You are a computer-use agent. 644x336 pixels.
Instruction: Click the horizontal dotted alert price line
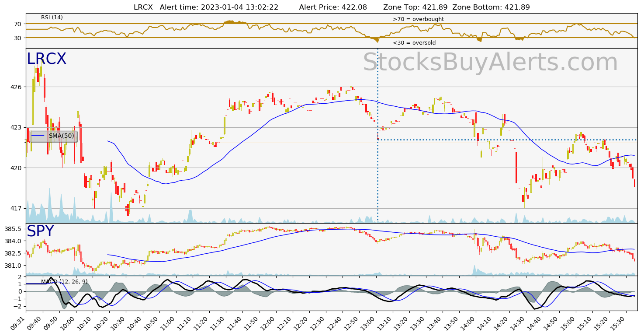point(507,140)
